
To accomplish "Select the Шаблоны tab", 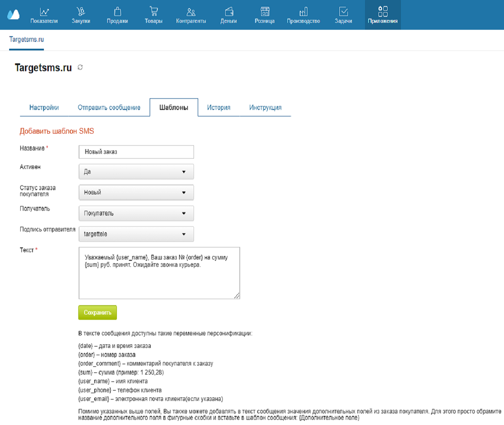I will [174, 108].
